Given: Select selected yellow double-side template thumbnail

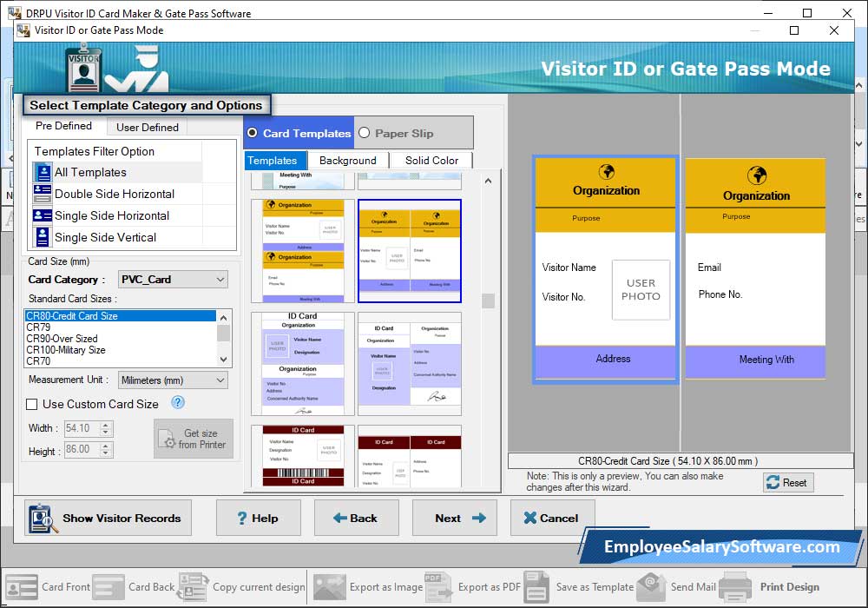Looking at the screenshot, I should click(x=410, y=251).
